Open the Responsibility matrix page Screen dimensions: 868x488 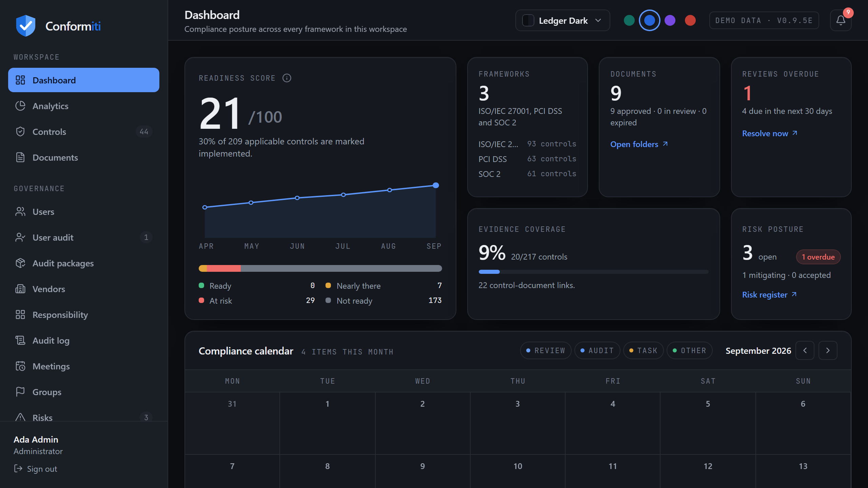84,314
